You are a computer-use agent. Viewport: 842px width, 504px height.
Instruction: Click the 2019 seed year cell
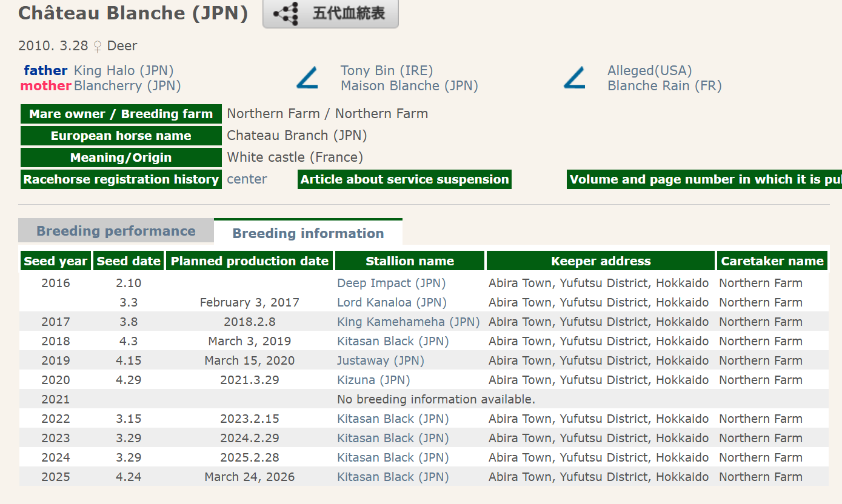point(56,360)
